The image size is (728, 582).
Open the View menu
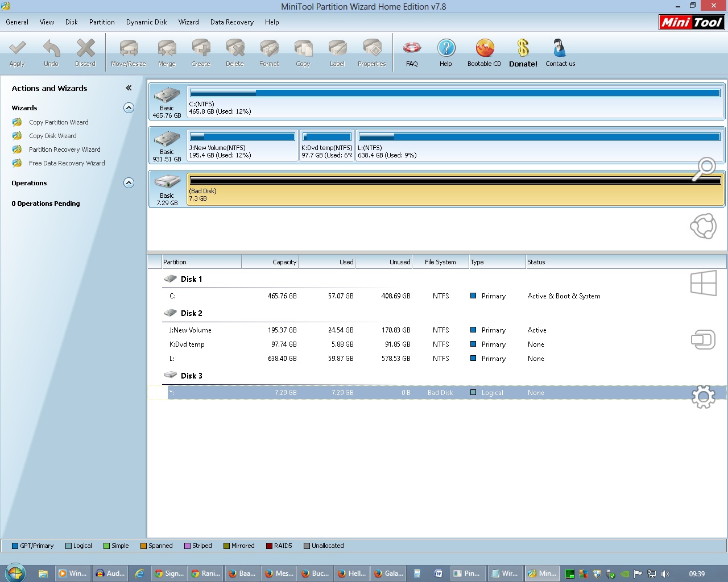click(x=47, y=22)
